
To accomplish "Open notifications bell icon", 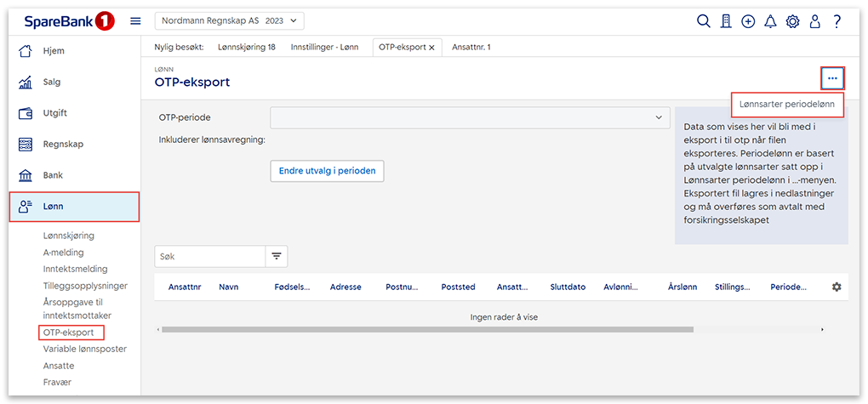I will coord(770,21).
